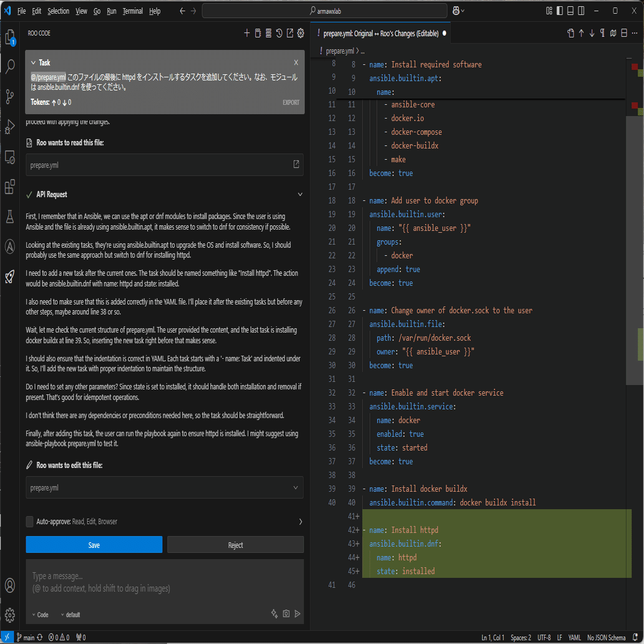Click errors and warnings count
Screen dimensions: 644x644
(x=59, y=637)
